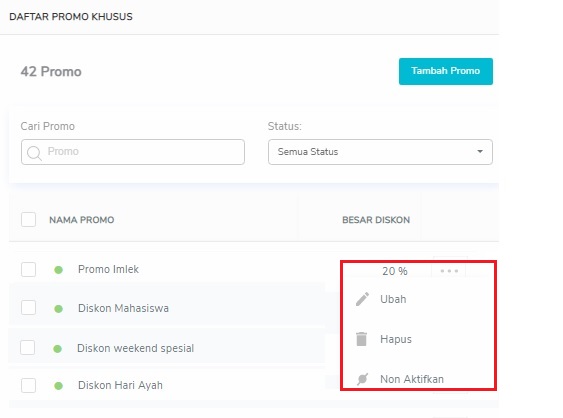Click the Tambah Promo button
563x418 pixels.
446,71
